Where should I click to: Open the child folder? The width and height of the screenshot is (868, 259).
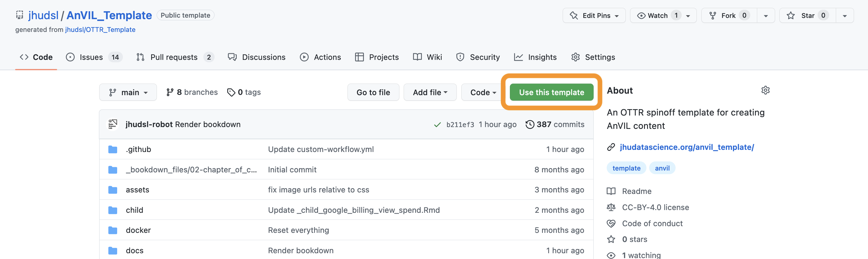tap(134, 210)
